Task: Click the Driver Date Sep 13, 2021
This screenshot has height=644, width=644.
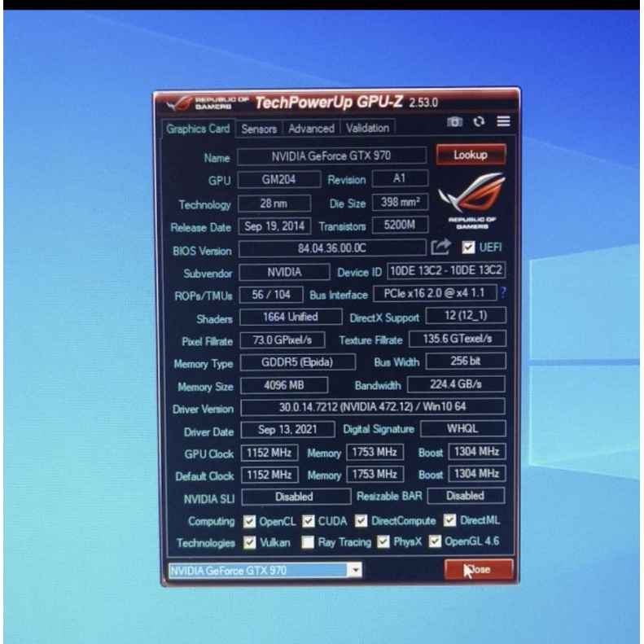Action: coord(287,430)
